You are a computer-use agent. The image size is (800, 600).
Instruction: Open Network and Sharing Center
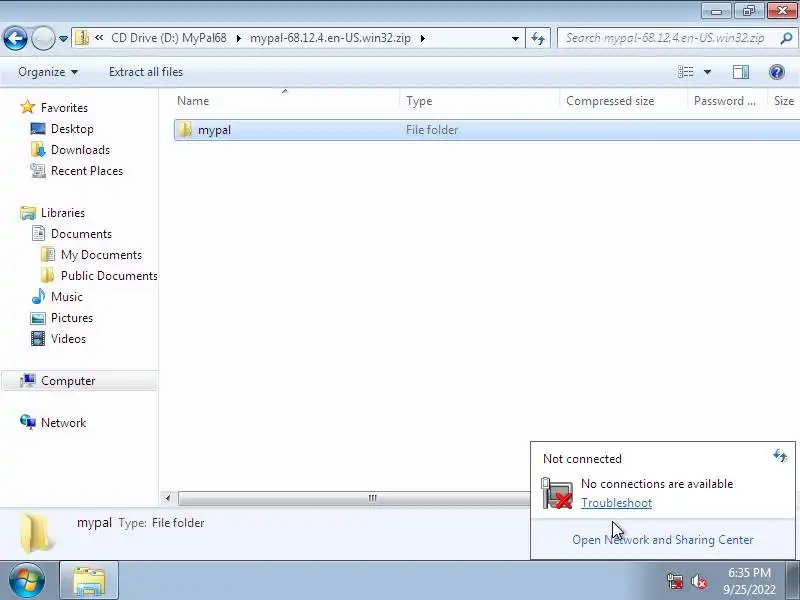(x=662, y=539)
